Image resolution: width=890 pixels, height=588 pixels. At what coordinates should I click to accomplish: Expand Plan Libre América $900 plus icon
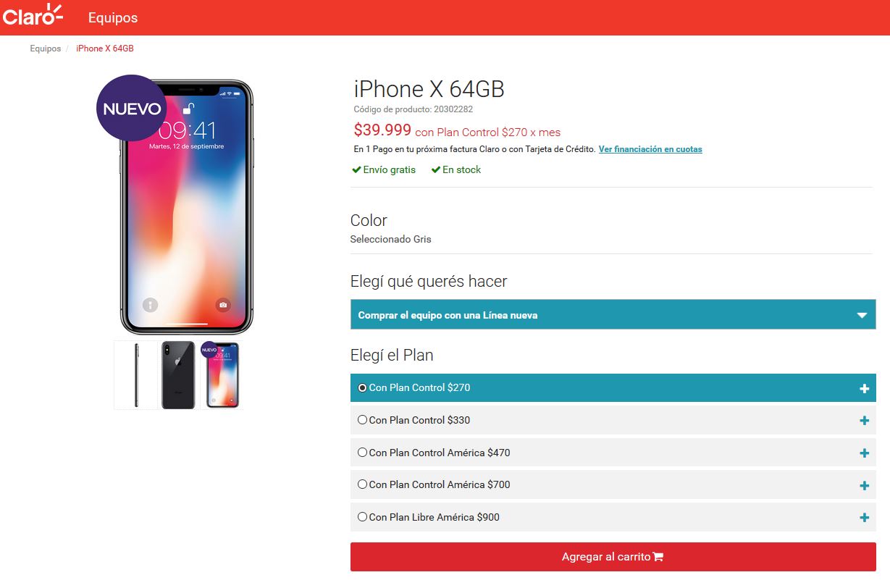[x=864, y=518]
